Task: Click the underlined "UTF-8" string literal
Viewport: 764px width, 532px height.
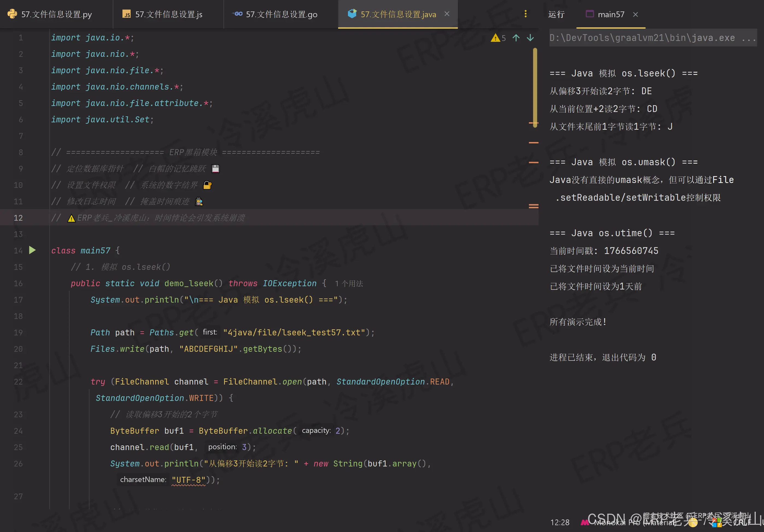Action: click(188, 480)
